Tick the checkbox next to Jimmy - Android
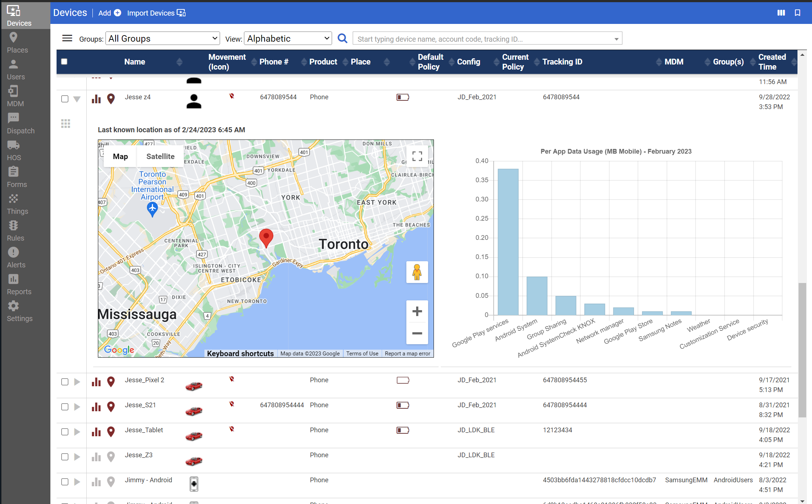The image size is (812, 504). pyautogui.click(x=65, y=482)
